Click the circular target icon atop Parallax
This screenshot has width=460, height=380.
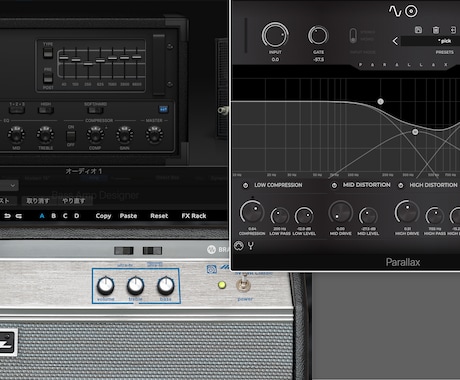(411, 11)
